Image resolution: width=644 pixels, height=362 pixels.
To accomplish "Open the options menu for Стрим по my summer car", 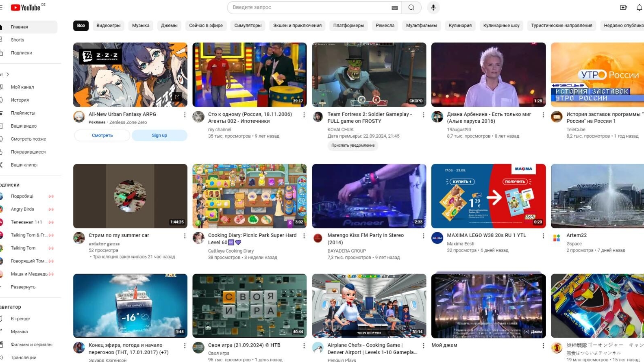I will pyautogui.click(x=185, y=236).
